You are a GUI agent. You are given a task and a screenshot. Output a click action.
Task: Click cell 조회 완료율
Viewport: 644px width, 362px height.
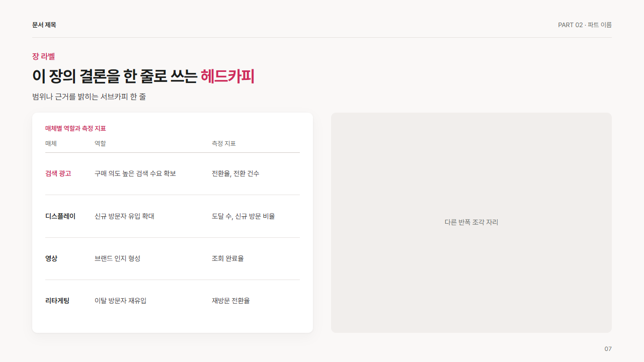pyautogui.click(x=227, y=258)
